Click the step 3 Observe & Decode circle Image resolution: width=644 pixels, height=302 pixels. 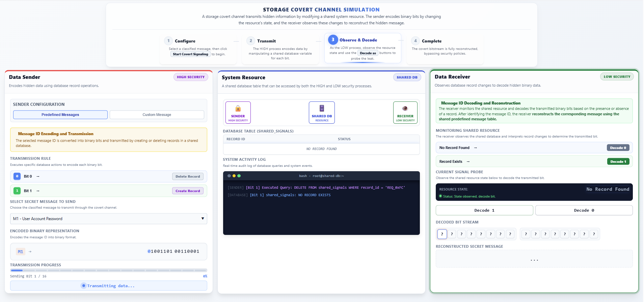(333, 40)
